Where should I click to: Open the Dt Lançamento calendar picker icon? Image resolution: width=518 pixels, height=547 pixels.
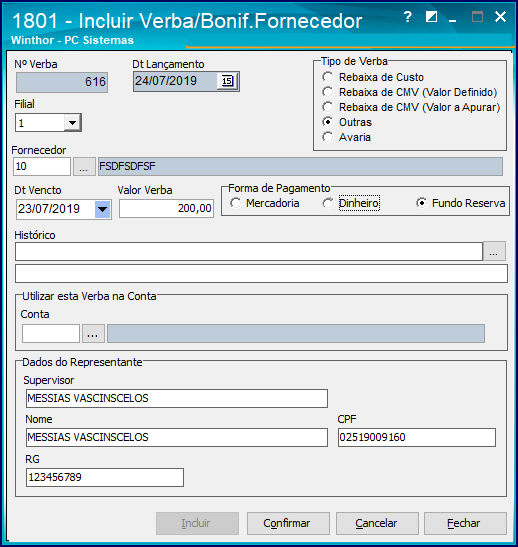pyautogui.click(x=227, y=81)
